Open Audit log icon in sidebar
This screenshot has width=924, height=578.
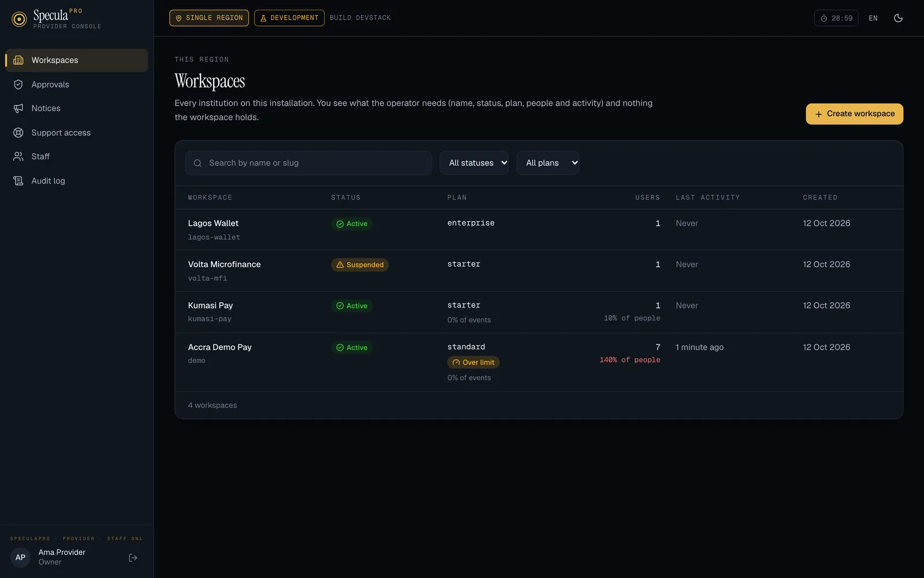point(18,181)
